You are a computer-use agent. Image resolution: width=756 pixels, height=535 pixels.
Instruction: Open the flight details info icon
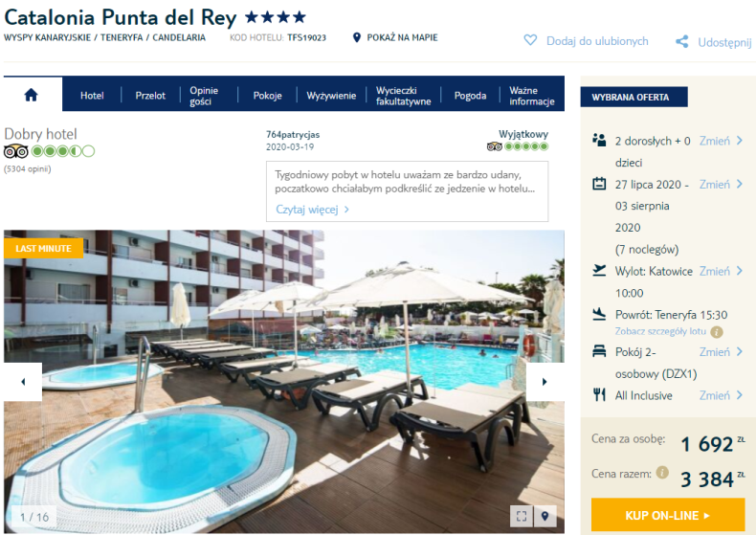tap(717, 332)
